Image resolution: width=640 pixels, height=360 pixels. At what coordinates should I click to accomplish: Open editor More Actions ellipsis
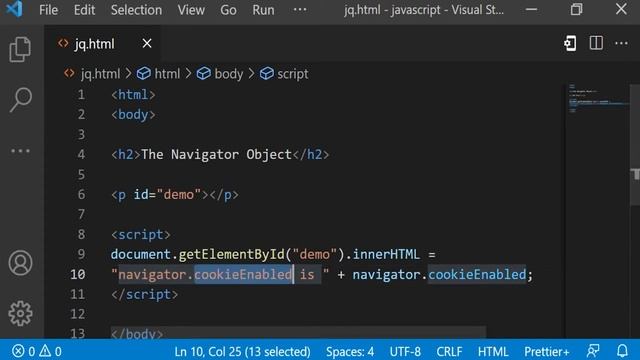[621, 43]
